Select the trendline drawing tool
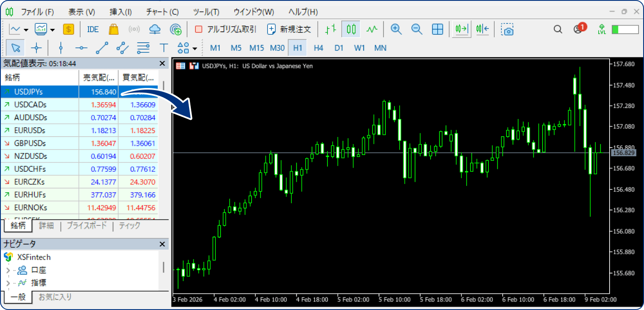Screen dimensions: 644x310 click(x=102, y=48)
